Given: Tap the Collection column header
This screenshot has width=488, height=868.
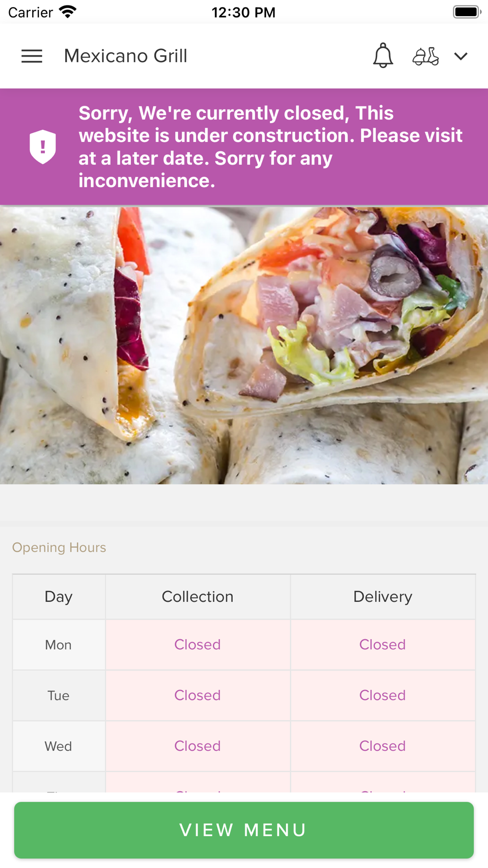Looking at the screenshot, I should click(198, 597).
